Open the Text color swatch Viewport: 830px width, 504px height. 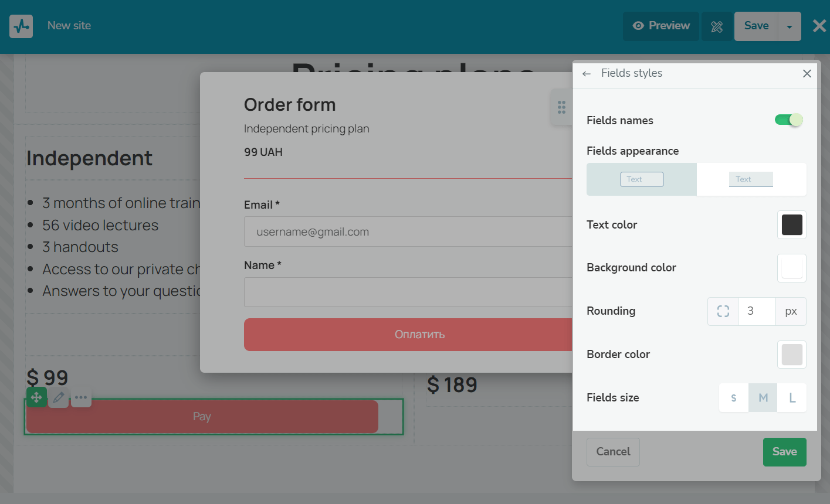[x=792, y=225]
